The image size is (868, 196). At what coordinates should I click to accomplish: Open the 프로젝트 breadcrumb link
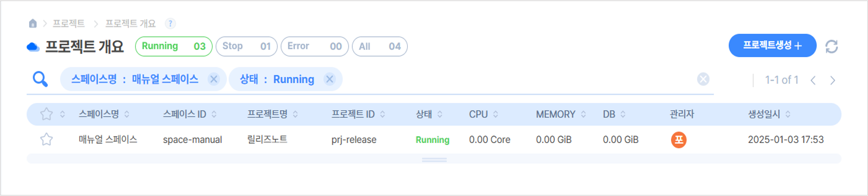69,23
